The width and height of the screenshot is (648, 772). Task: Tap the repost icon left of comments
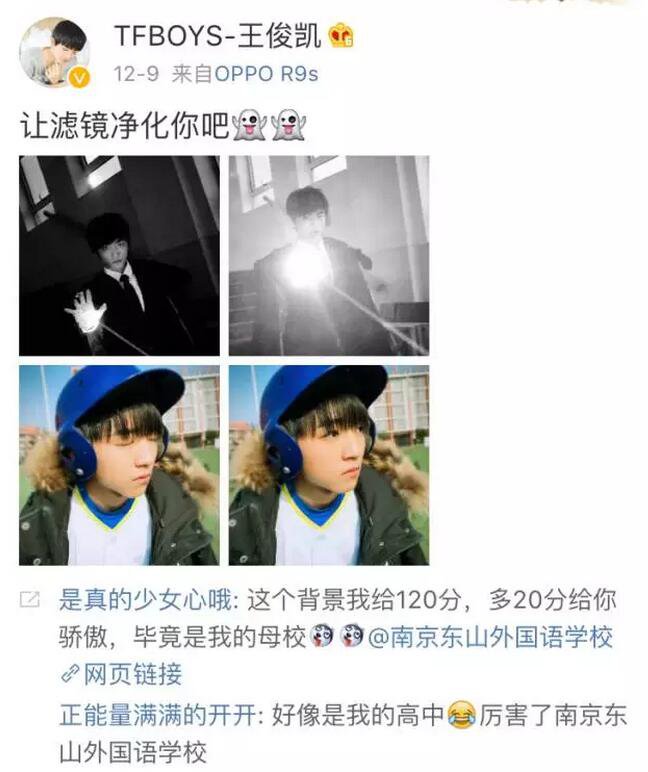30,599
